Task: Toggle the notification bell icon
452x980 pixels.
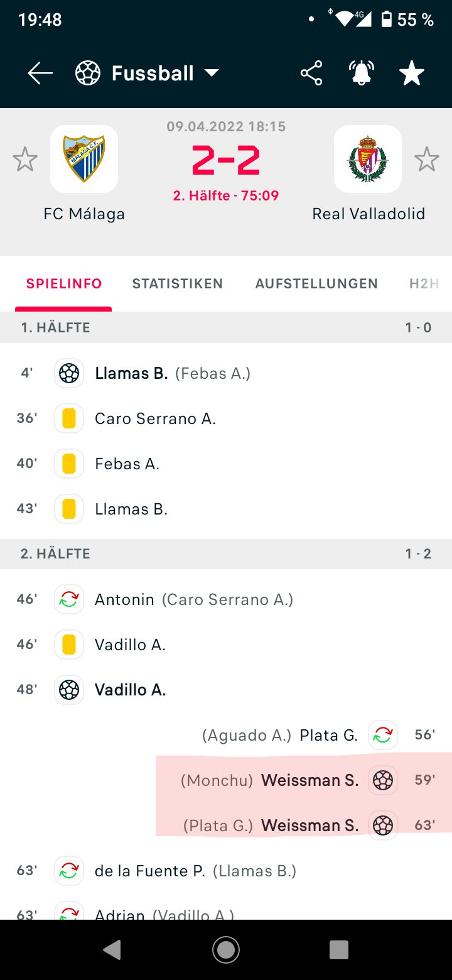Action: (362, 73)
